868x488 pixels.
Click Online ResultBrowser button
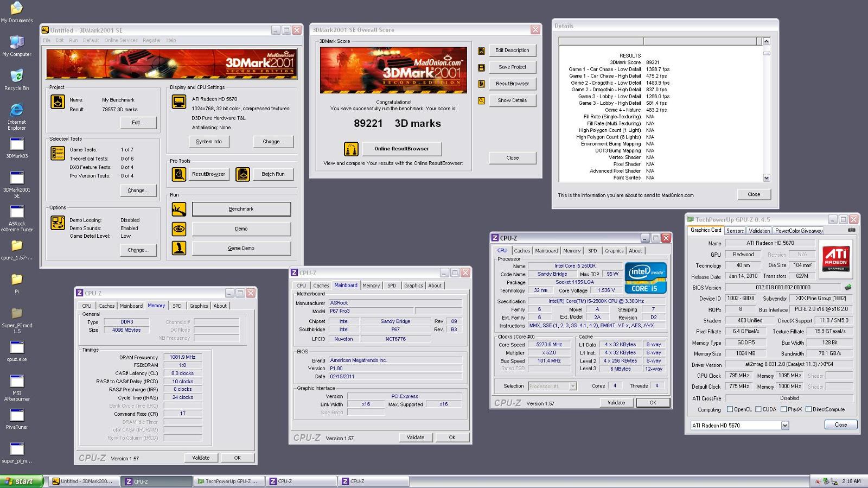401,149
